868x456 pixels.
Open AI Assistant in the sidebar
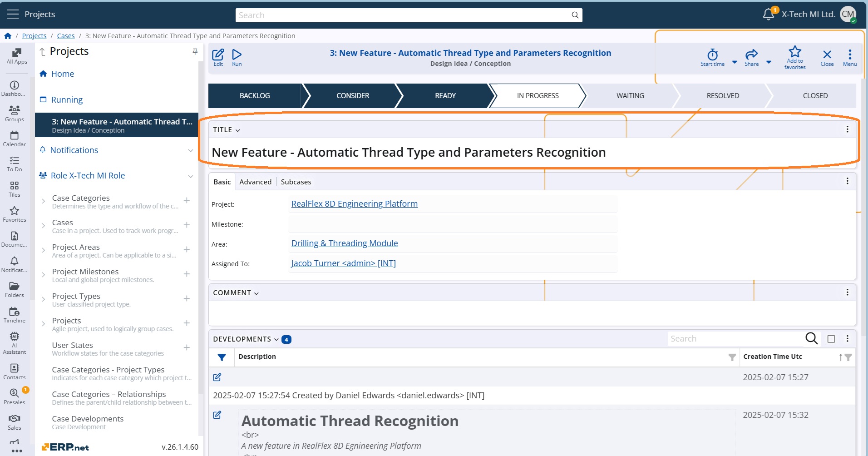point(15,343)
